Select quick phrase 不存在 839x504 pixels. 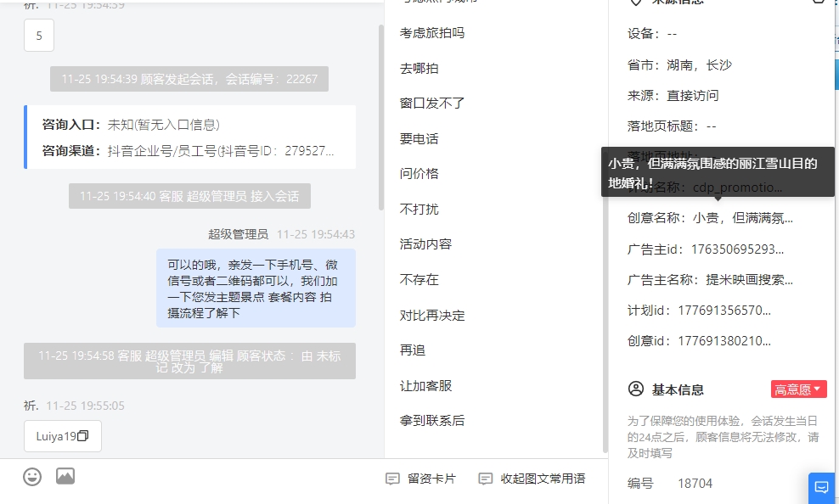[419, 279]
